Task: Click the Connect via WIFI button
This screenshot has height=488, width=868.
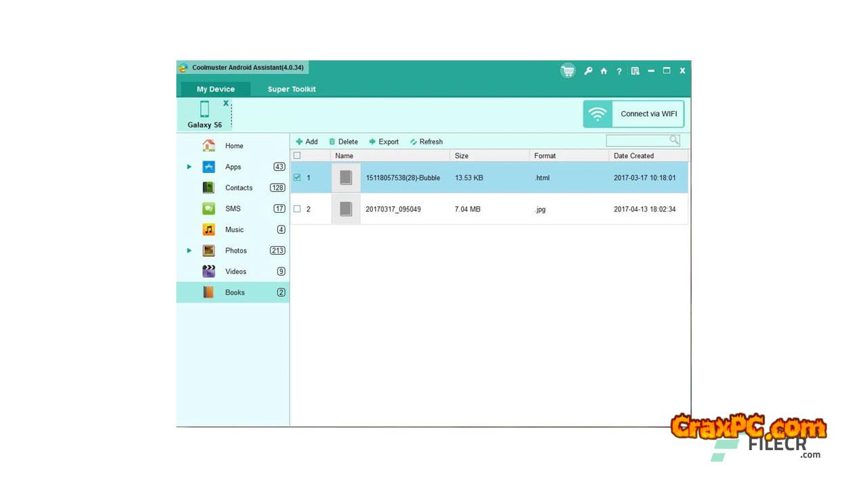Action: [633, 114]
